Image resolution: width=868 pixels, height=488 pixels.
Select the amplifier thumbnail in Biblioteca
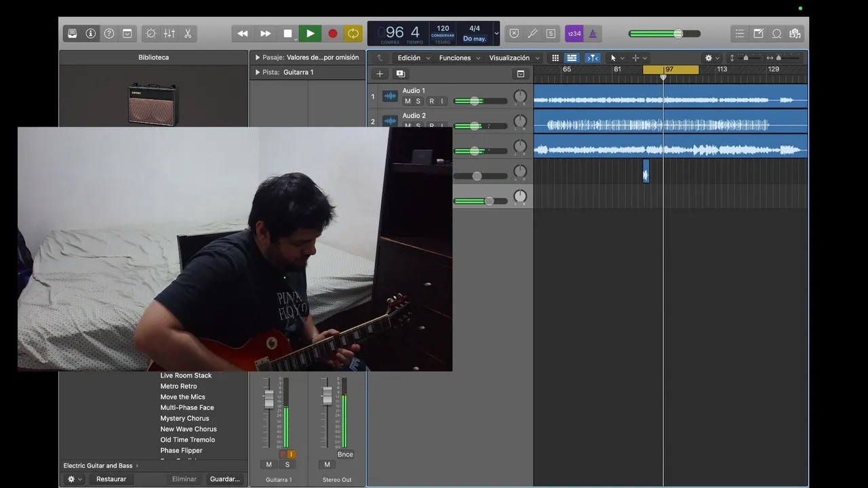[153, 103]
